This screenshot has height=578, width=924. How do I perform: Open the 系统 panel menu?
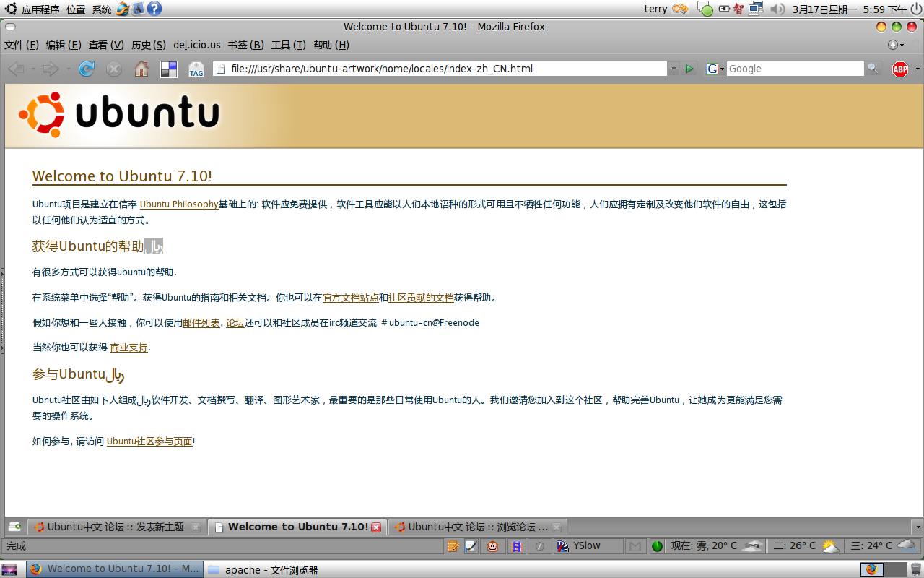pos(102,9)
